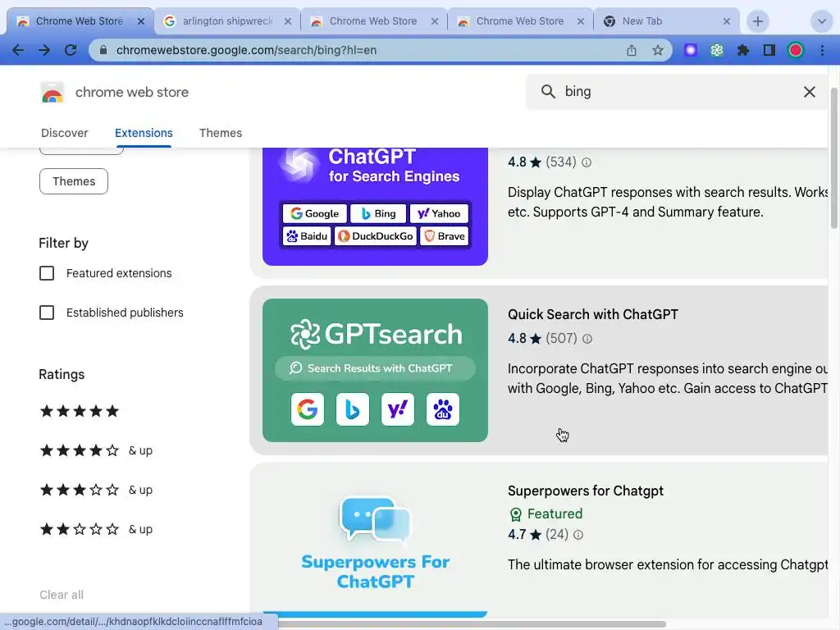The width and height of the screenshot is (840, 630).
Task: Click the site lock icon in address bar
Action: (103, 50)
